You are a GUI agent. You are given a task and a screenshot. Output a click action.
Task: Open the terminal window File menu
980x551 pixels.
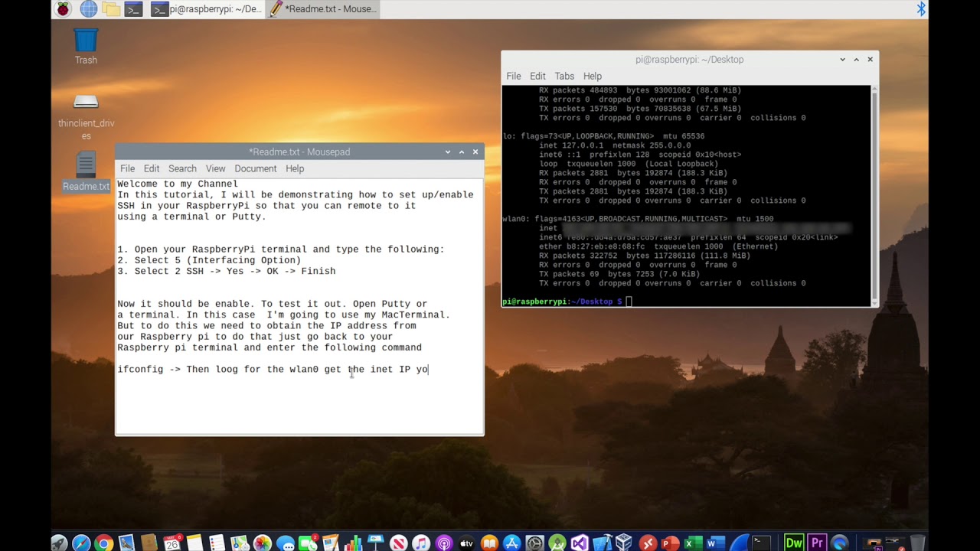point(514,76)
